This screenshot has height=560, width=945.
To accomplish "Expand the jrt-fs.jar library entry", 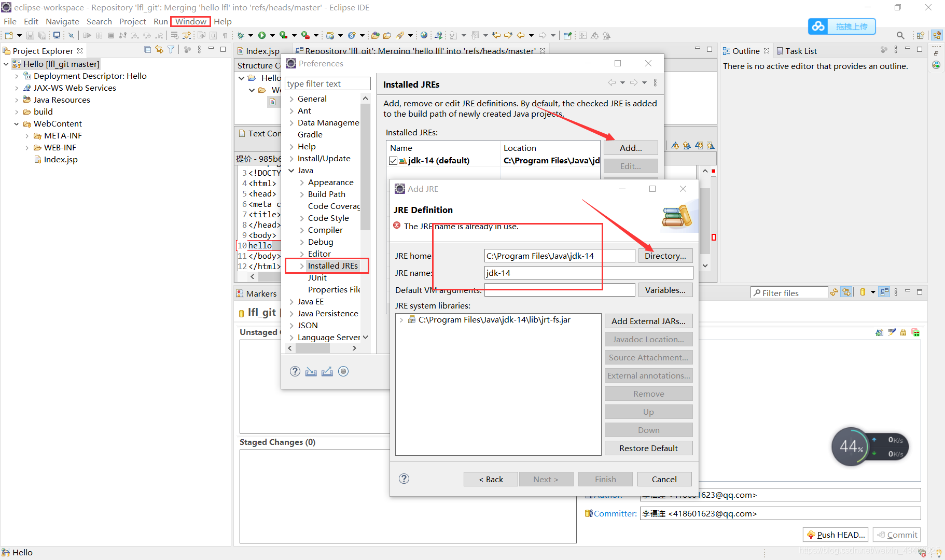I will [x=401, y=320].
